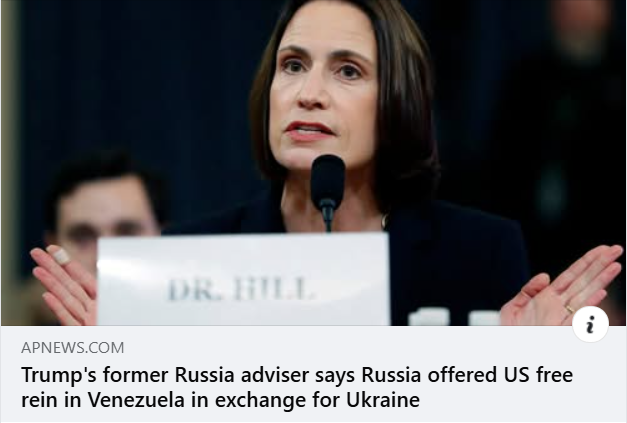The height and width of the screenshot is (423, 627).
Task: Click the word 'Venezuela' in the headline
Action: (136, 399)
